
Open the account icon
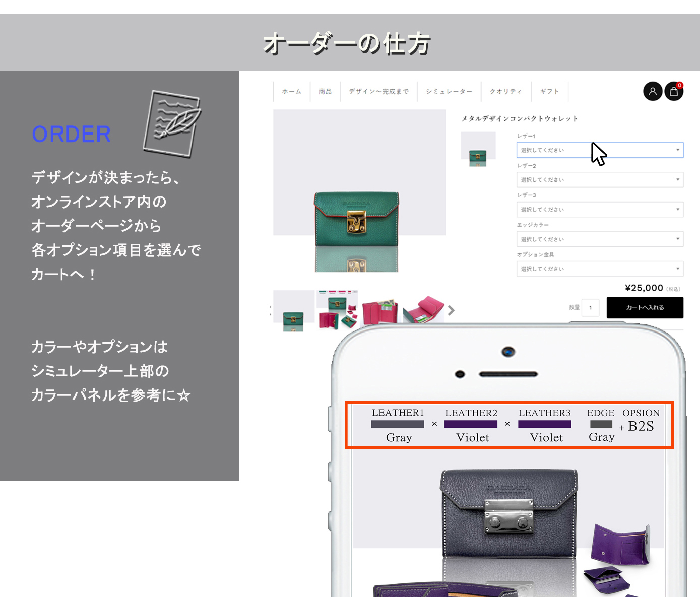pyautogui.click(x=653, y=91)
